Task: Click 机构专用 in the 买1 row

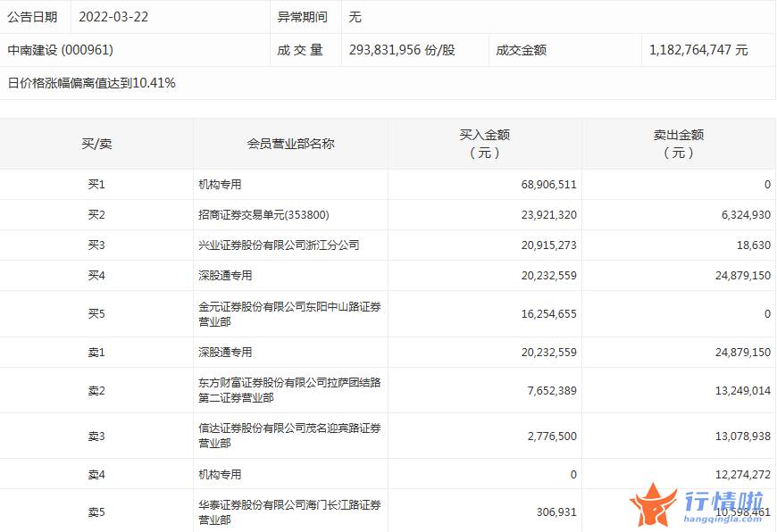Action: (220, 185)
